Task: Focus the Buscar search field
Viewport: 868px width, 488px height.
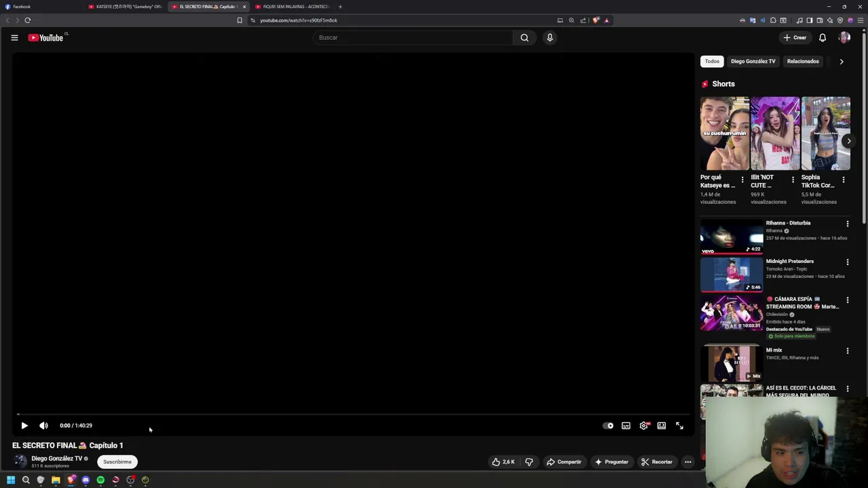Action: pyautogui.click(x=414, y=38)
